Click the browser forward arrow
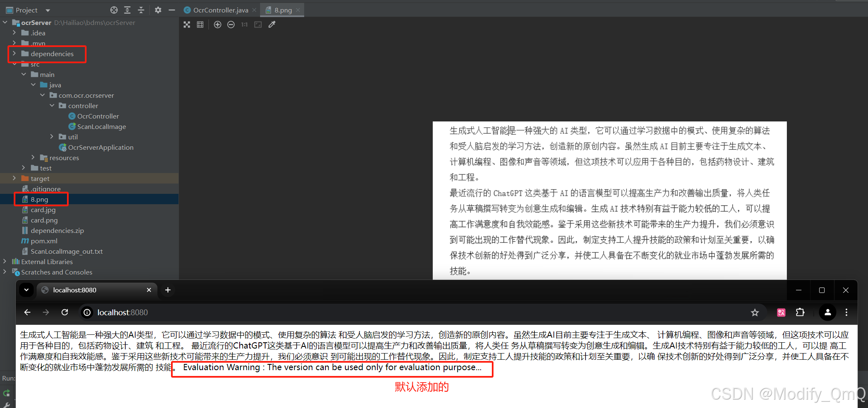The width and height of the screenshot is (868, 408). (x=46, y=312)
